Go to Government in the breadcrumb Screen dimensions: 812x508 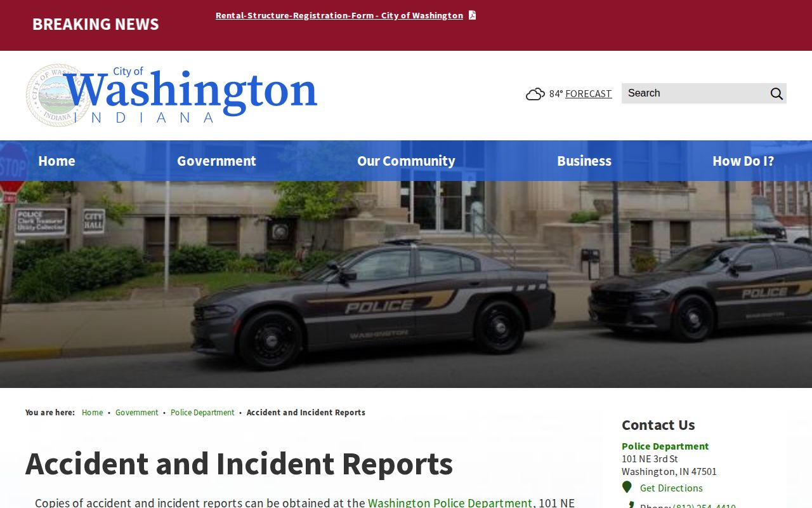click(x=136, y=412)
